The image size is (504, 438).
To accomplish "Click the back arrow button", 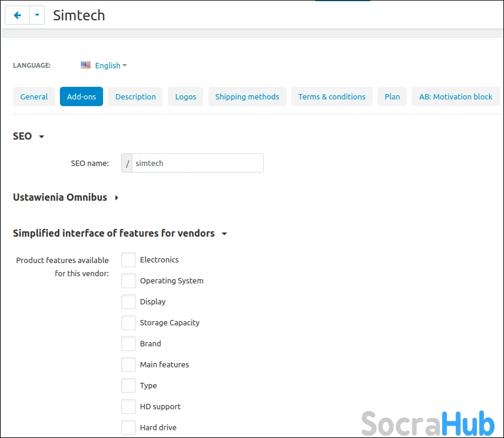I will 17,16.
